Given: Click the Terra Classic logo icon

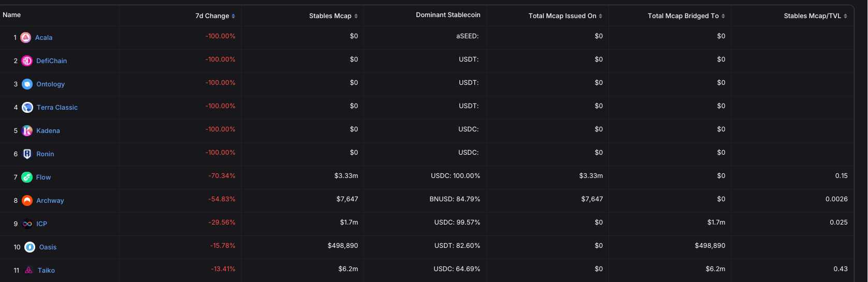Looking at the screenshot, I should click(27, 108).
